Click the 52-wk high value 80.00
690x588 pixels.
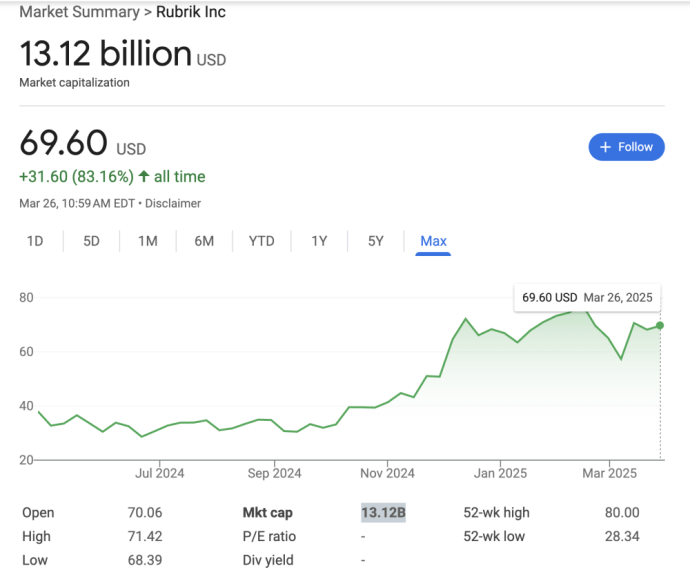pos(622,513)
